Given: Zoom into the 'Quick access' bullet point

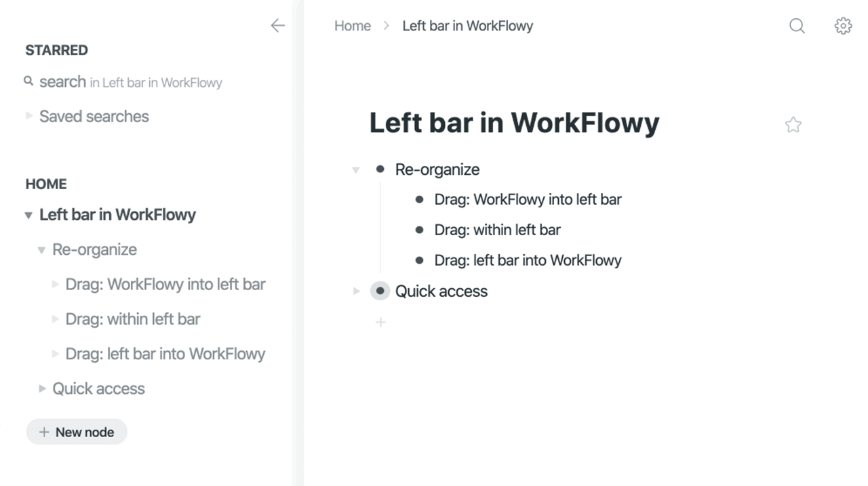Looking at the screenshot, I should coord(380,291).
